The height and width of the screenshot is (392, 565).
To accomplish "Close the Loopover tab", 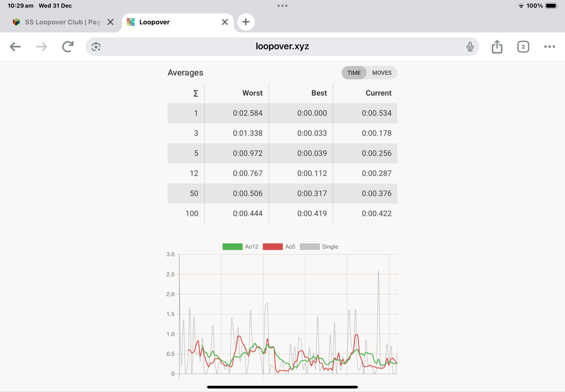I will click(x=225, y=22).
